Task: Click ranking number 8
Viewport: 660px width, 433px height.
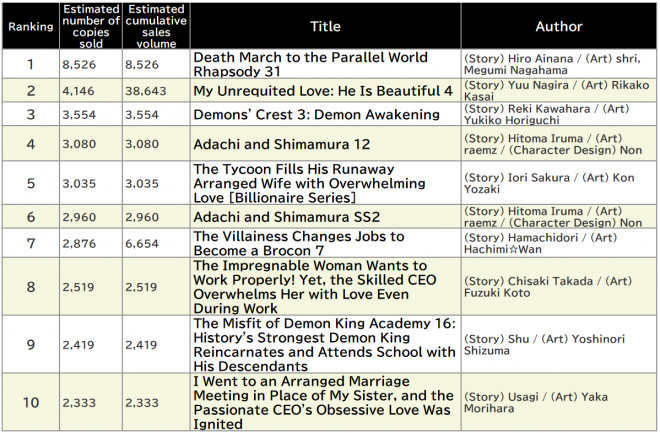Action: coord(31,287)
